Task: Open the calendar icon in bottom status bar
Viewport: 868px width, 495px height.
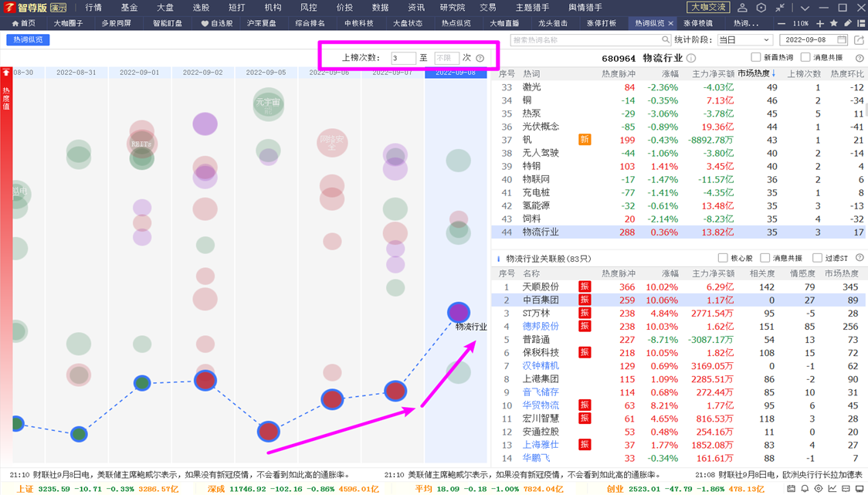Action: click(x=791, y=489)
